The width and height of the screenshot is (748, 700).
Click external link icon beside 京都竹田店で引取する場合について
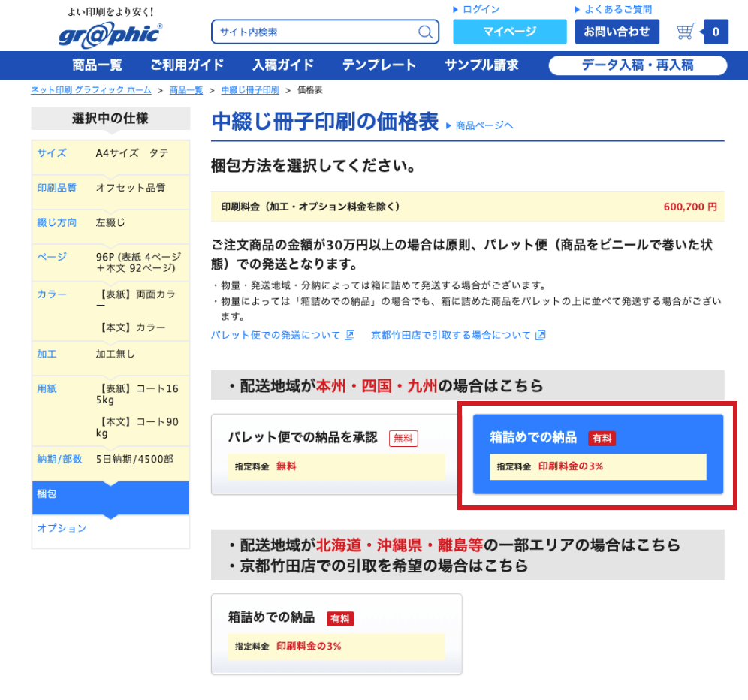[x=540, y=336]
